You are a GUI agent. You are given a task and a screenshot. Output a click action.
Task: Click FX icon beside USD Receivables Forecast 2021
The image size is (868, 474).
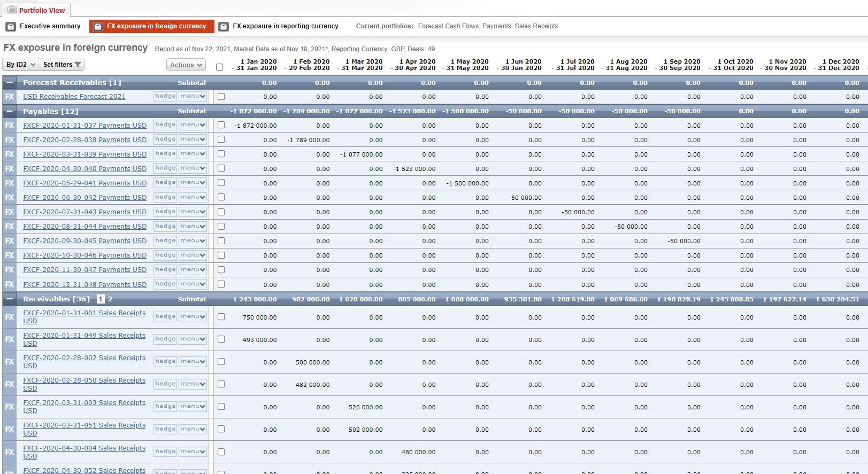(9, 97)
